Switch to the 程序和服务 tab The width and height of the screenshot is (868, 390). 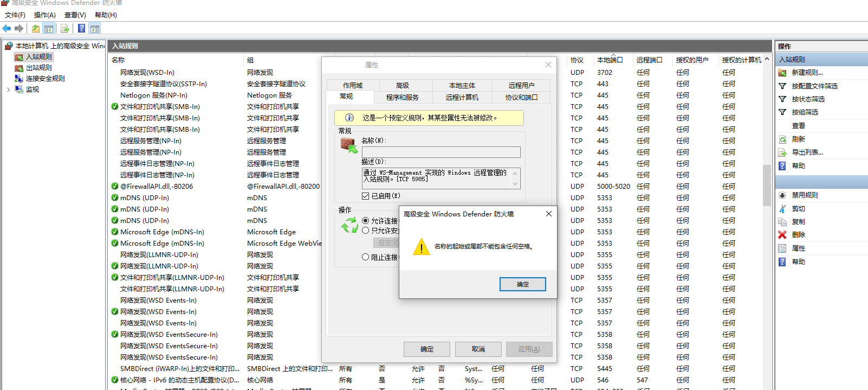403,97
